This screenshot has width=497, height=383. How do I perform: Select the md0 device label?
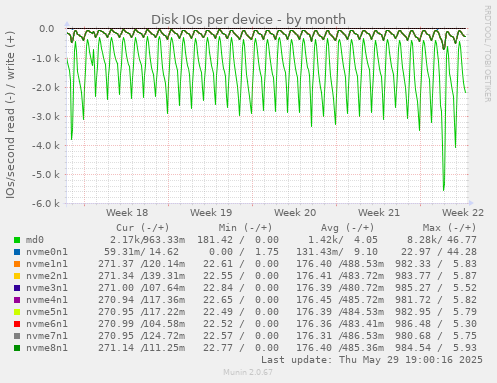coord(35,240)
